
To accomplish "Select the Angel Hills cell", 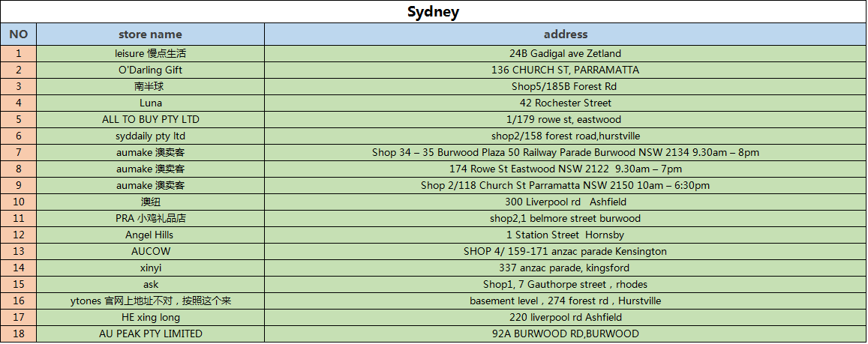I will click(150, 235).
